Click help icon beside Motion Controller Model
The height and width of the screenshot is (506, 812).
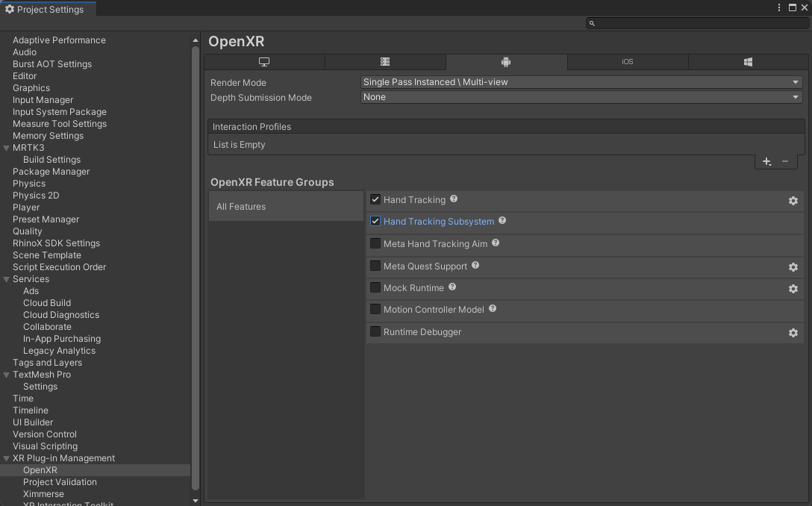(493, 309)
